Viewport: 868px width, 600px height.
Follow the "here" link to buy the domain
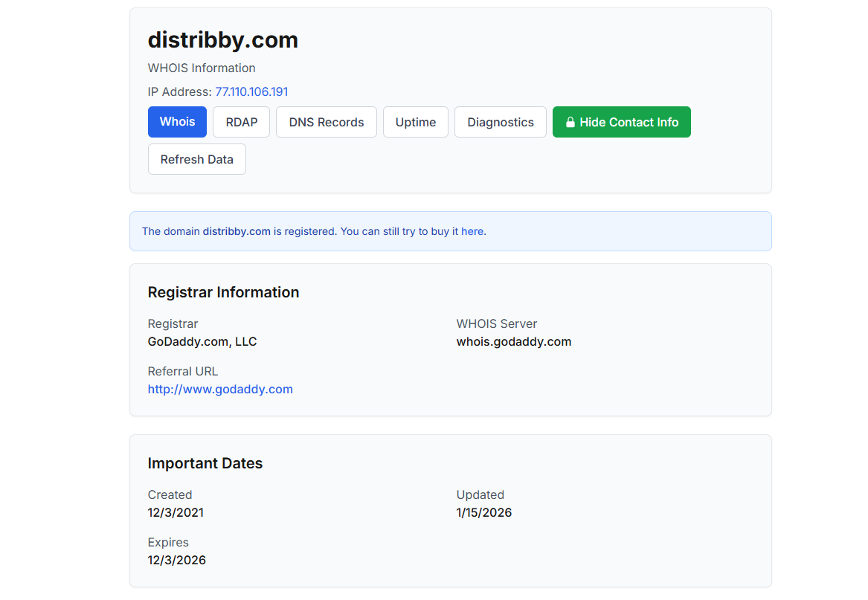[x=472, y=231]
